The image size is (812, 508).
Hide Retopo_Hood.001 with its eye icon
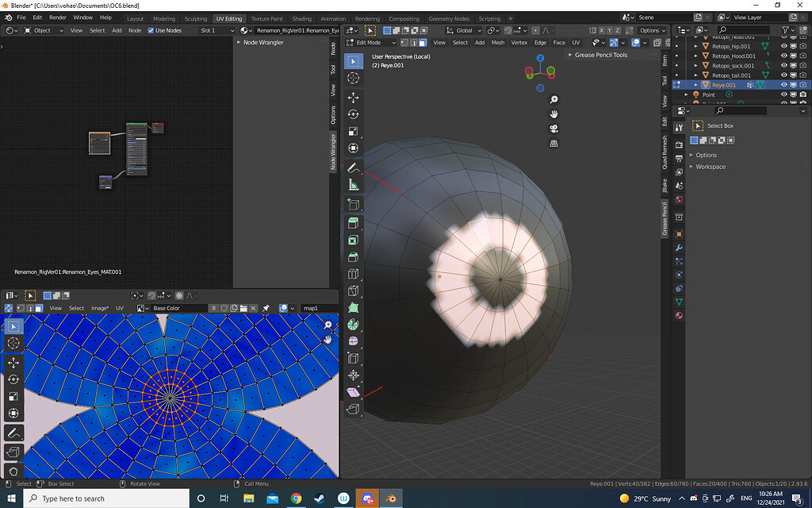click(x=783, y=56)
